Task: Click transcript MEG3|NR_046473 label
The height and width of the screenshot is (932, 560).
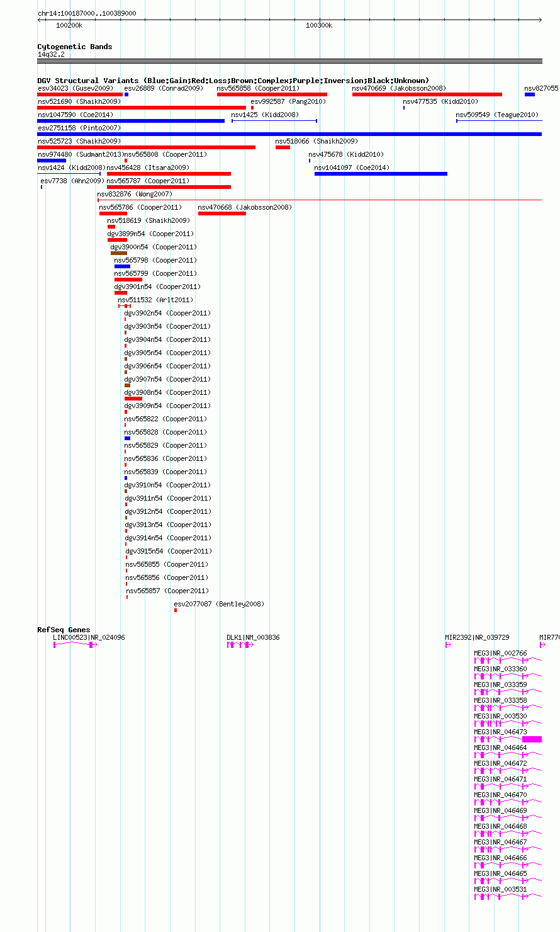Action: (501, 732)
